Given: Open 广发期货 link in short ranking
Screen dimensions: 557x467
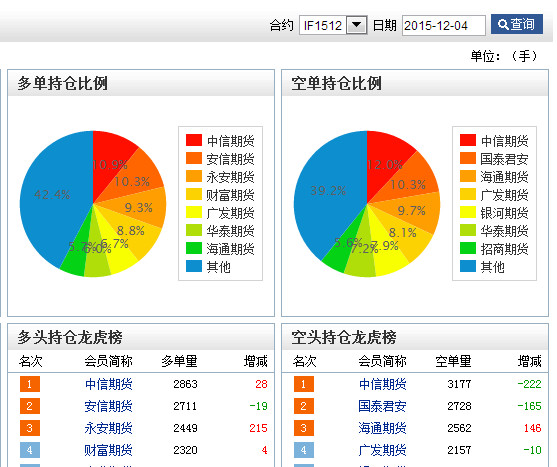Looking at the screenshot, I should pos(383,450).
